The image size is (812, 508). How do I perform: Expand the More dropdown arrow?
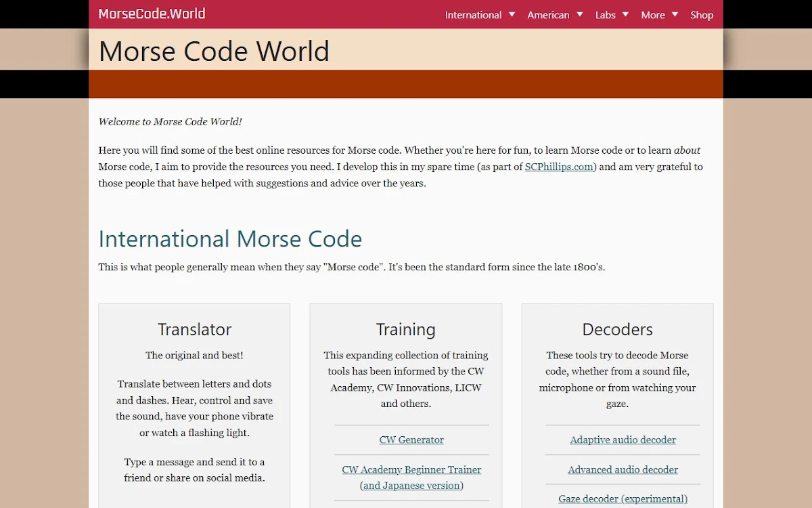pos(675,14)
